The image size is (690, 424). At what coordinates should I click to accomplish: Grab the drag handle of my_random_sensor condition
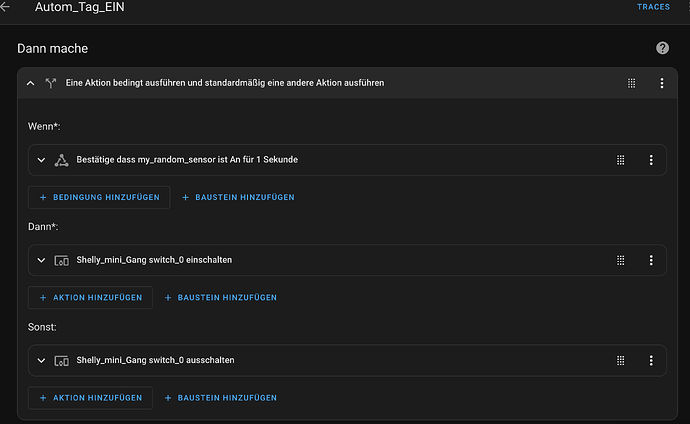[x=620, y=160]
